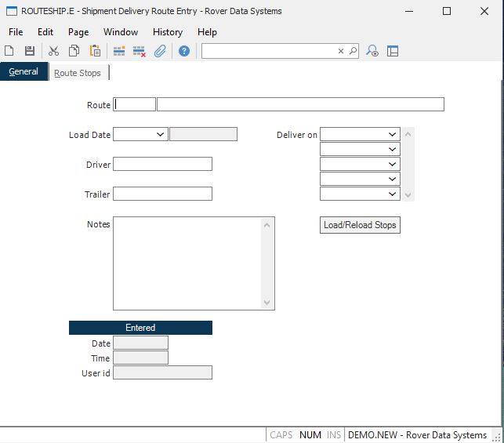This screenshot has height=443, width=504.
Task: Switch to the Route Stops tab
Action: [78, 73]
